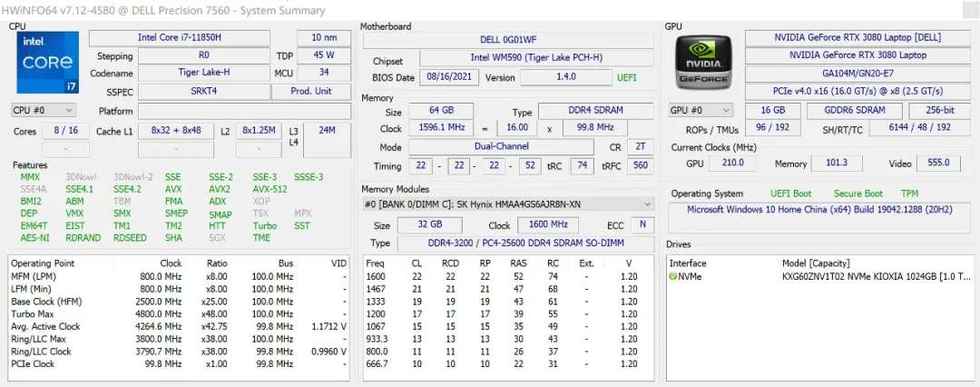This screenshot has width=980, height=387.
Task: Click the module Size 32 GB field
Action: (429, 225)
